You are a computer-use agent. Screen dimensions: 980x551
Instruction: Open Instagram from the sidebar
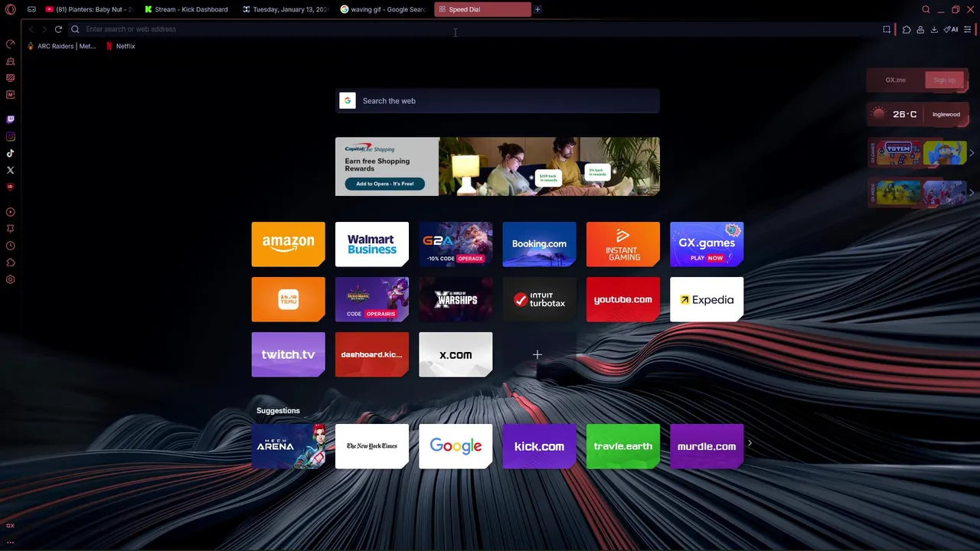(x=11, y=136)
